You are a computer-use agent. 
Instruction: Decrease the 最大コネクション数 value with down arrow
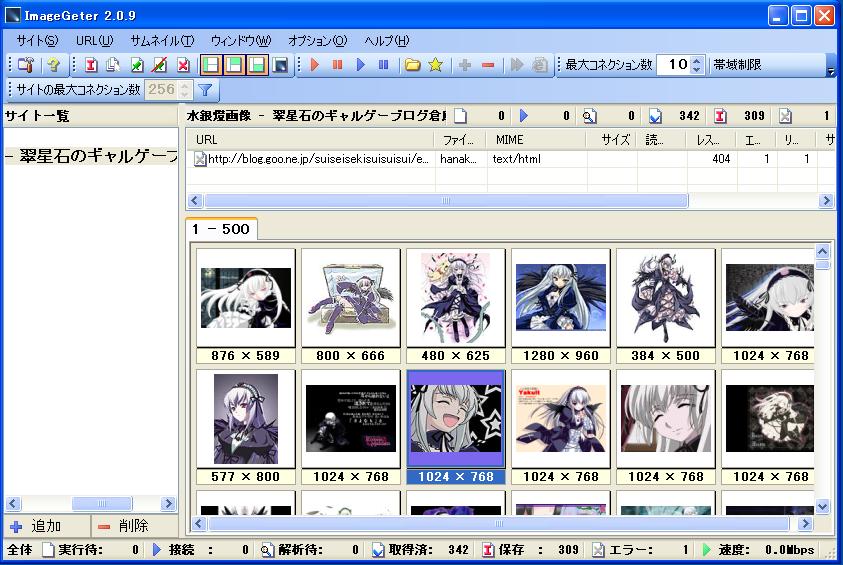tap(697, 70)
